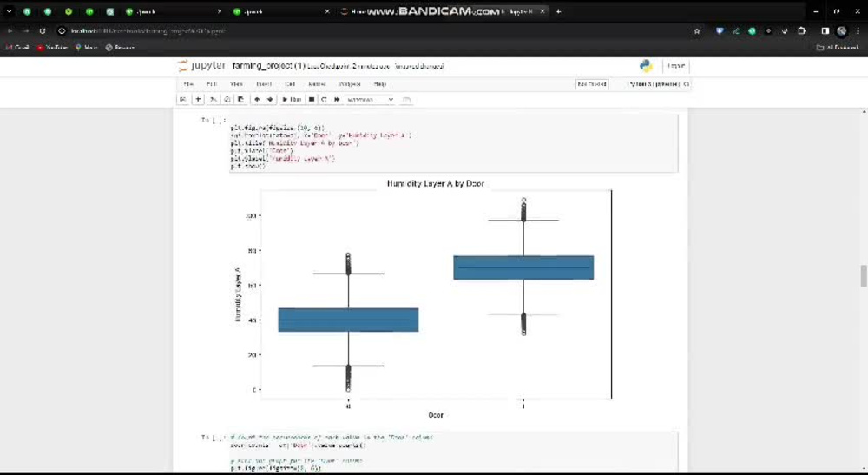
Task: Open the Insert menu
Action: [x=264, y=84]
